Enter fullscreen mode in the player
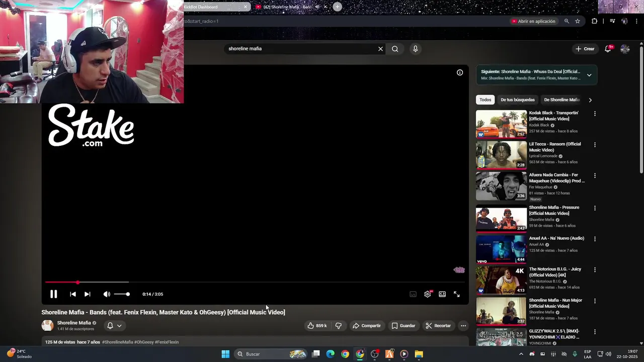The image size is (644, 362). tap(457, 294)
